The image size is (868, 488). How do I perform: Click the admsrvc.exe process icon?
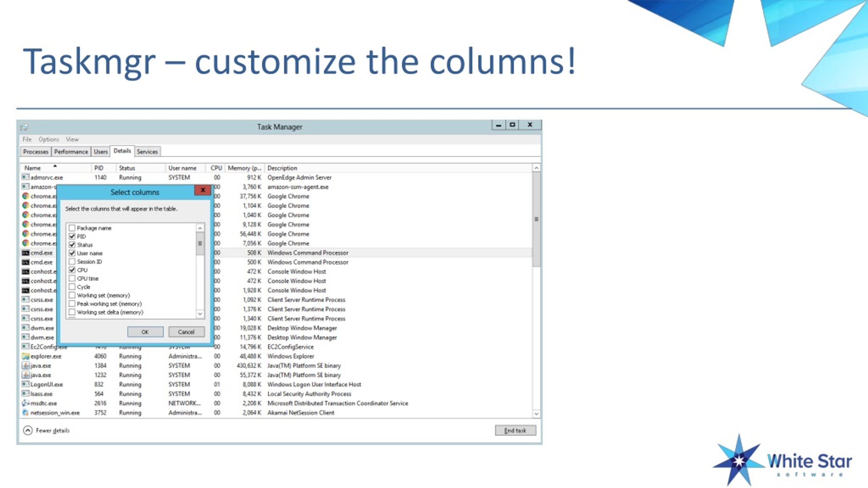pyautogui.click(x=25, y=177)
